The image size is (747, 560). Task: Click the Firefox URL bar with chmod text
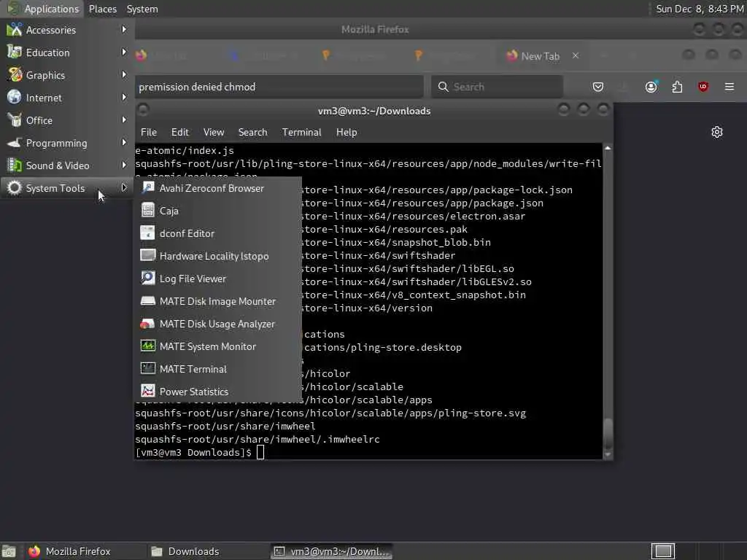[279, 87]
